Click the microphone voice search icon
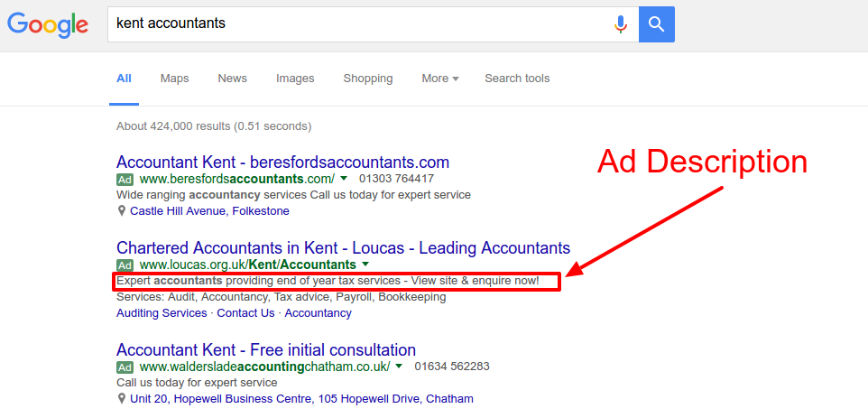The image size is (868, 418). tap(620, 24)
